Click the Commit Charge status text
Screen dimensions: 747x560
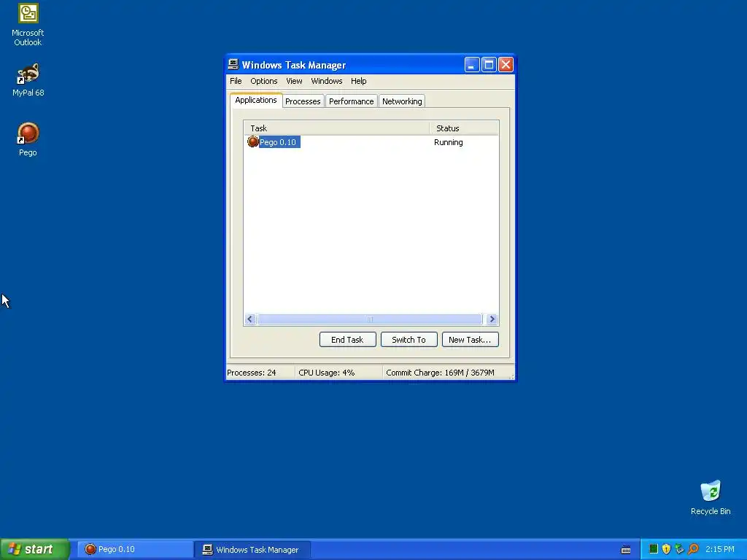pos(440,373)
